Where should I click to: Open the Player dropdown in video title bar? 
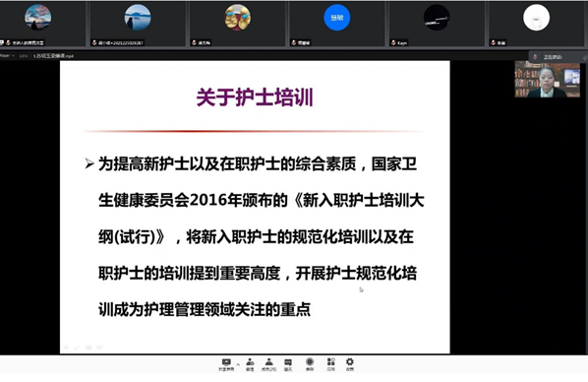pyautogui.click(x=7, y=55)
